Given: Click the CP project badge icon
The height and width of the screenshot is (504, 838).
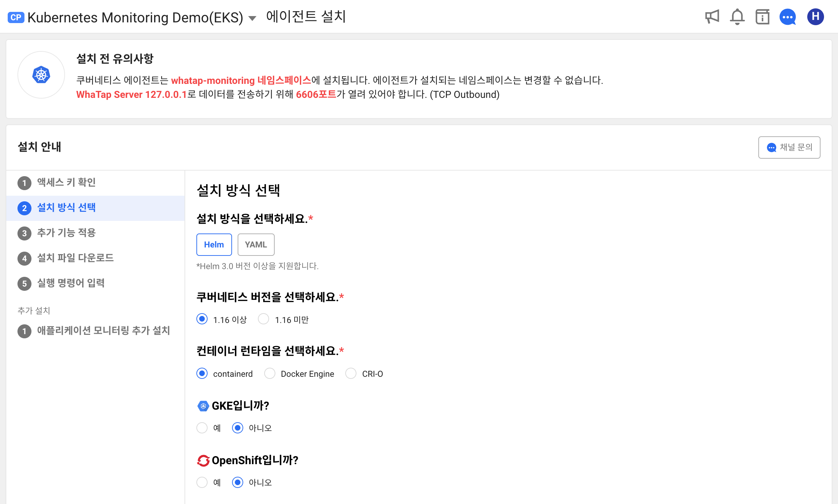Looking at the screenshot, I should [x=16, y=17].
